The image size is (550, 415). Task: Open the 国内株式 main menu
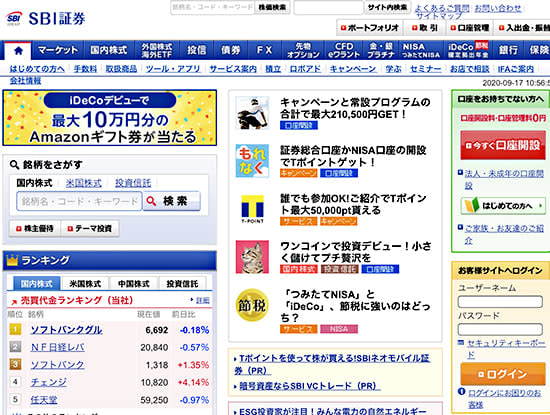click(109, 50)
